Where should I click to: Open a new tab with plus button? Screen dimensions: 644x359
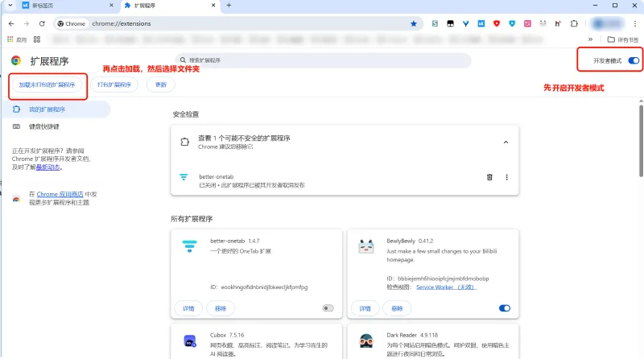(x=229, y=6)
